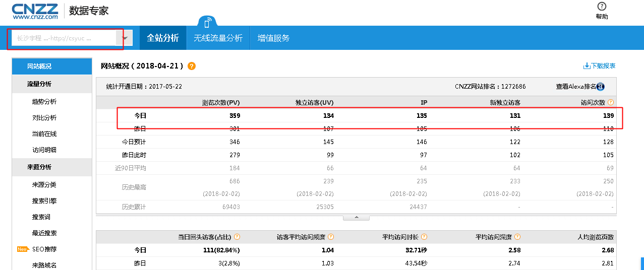
Task: Click help icon beside 访客平均访问频度
Action: coord(331,237)
